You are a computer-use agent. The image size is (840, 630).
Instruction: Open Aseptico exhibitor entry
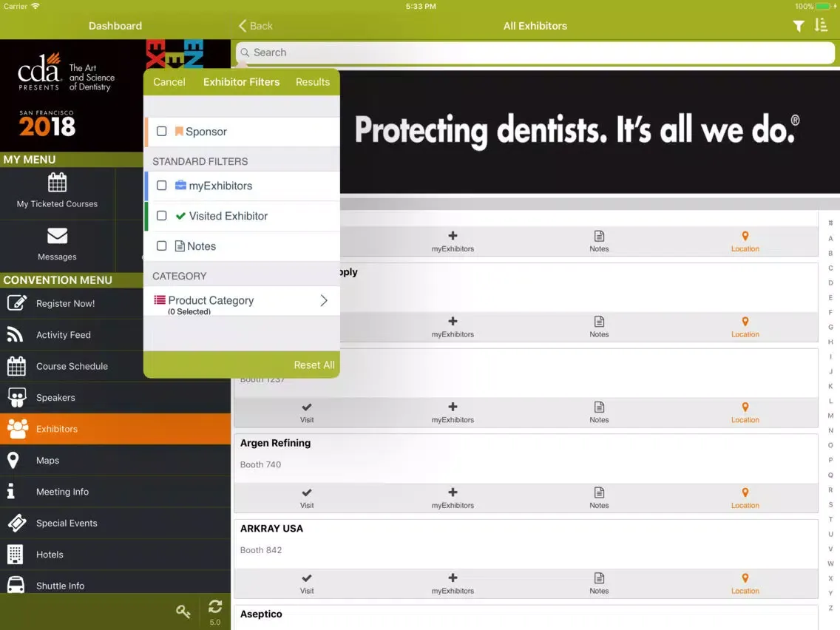click(x=526, y=617)
